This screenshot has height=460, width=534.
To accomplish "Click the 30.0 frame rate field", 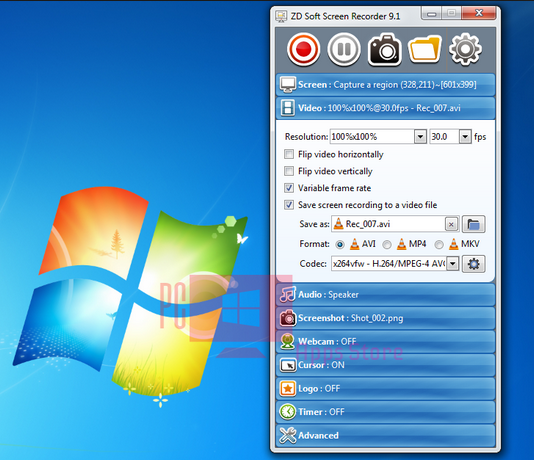I will point(444,137).
